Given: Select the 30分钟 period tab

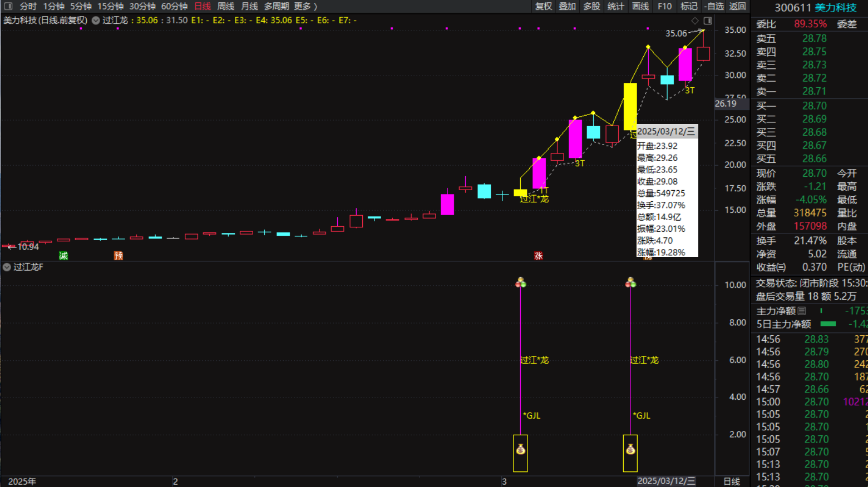Looking at the screenshot, I should click(x=142, y=6).
